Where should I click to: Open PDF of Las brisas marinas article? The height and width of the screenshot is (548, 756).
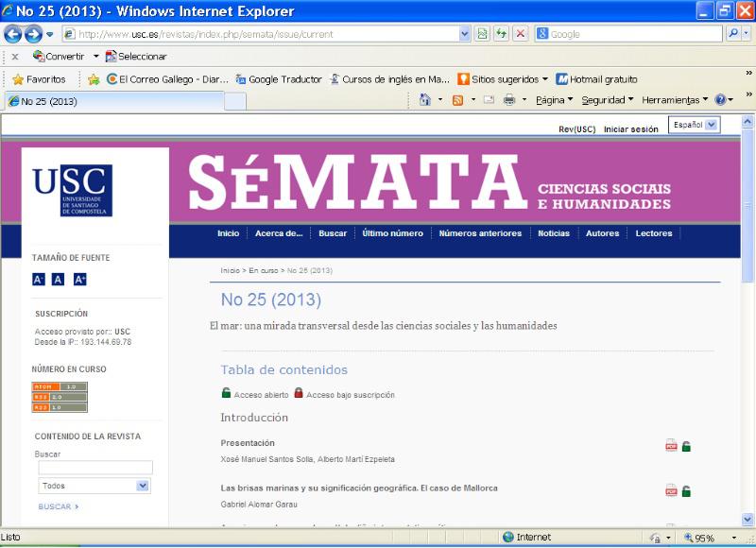(671, 491)
